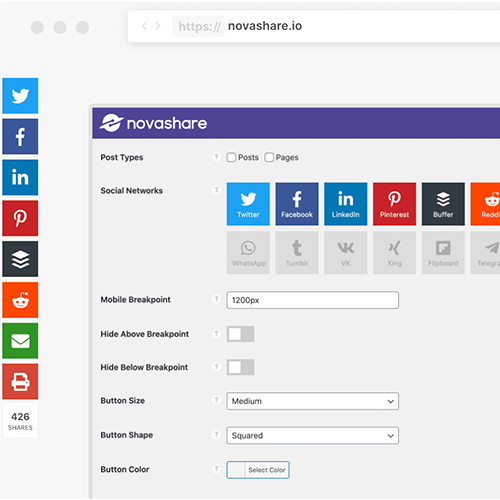Screen dimensions: 500x500
Task: Check the Pages checkbox
Action: (269, 157)
